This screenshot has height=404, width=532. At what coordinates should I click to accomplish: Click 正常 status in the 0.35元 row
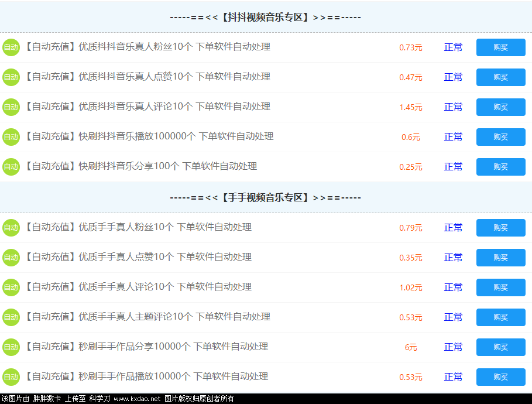tap(454, 258)
